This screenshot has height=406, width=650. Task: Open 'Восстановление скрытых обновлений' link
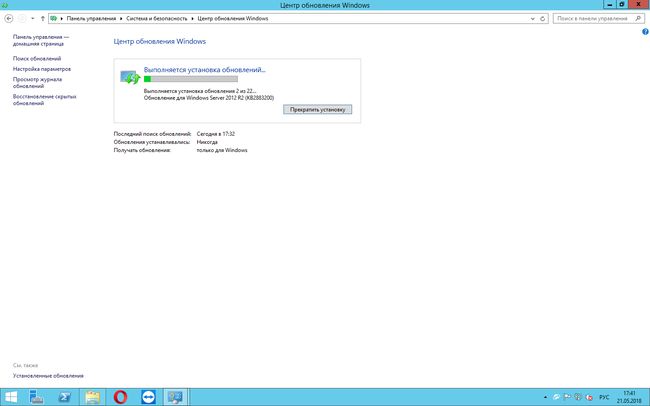click(x=44, y=100)
